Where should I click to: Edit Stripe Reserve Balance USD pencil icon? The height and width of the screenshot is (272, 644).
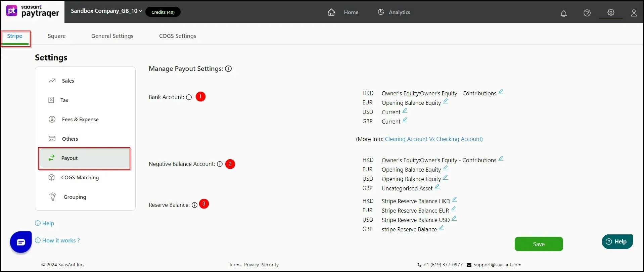(454, 218)
